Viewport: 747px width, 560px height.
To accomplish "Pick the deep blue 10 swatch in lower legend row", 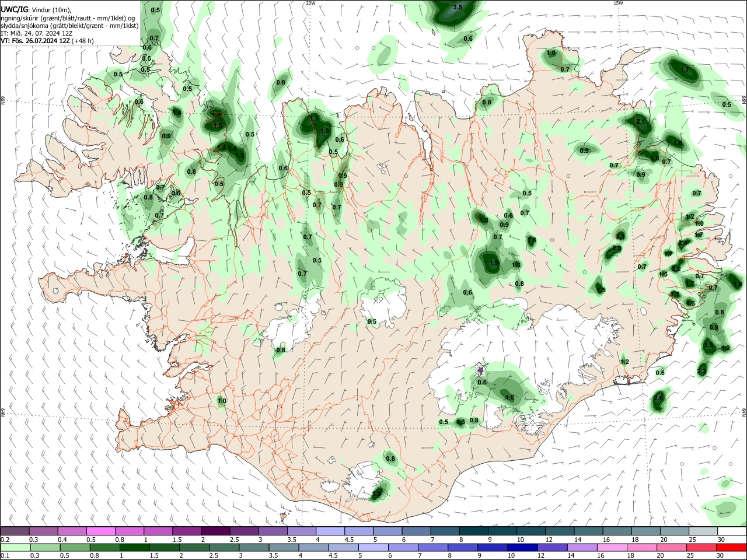I will (522, 547).
